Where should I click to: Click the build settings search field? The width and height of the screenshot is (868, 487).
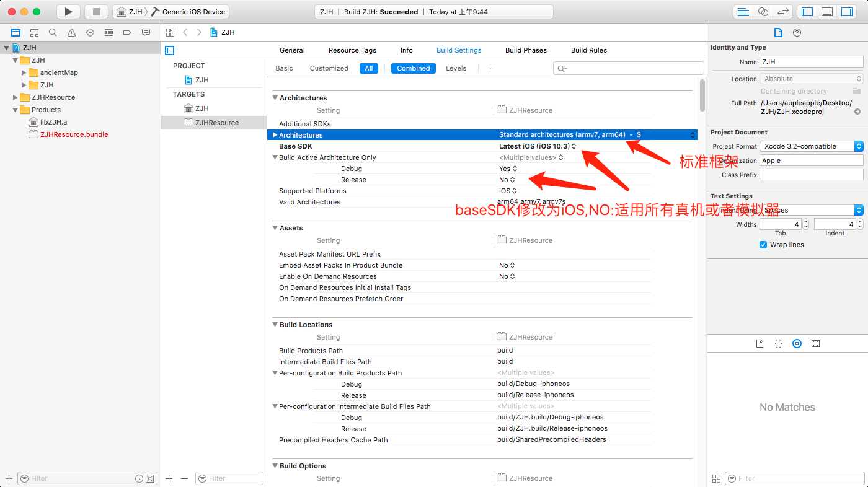pos(628,68)
